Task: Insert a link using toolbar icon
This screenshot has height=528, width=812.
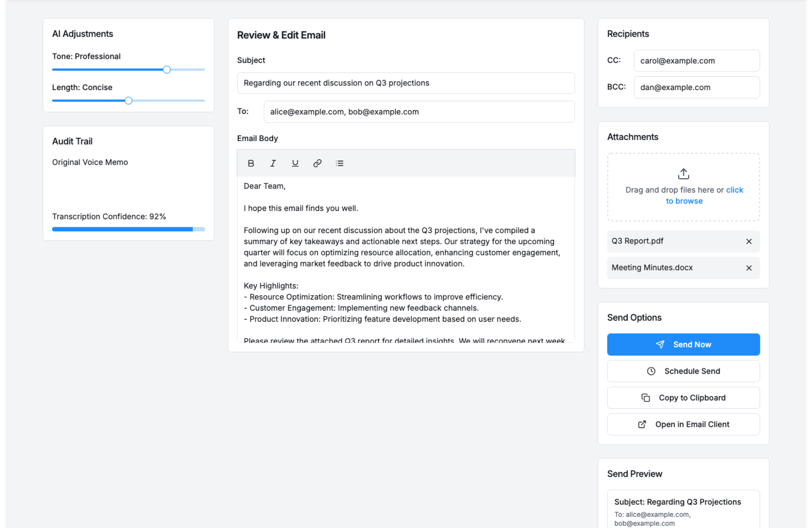Action: (x=317, y=163)
